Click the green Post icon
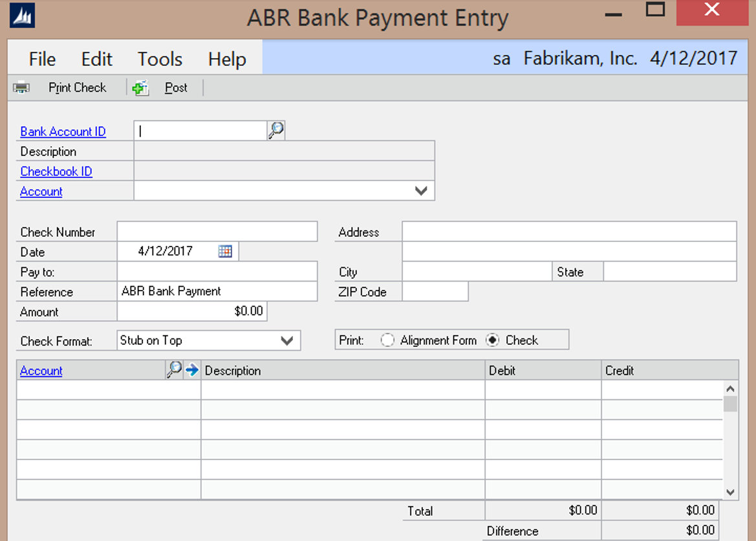This screenshot has height=541, width=756. 140,88
